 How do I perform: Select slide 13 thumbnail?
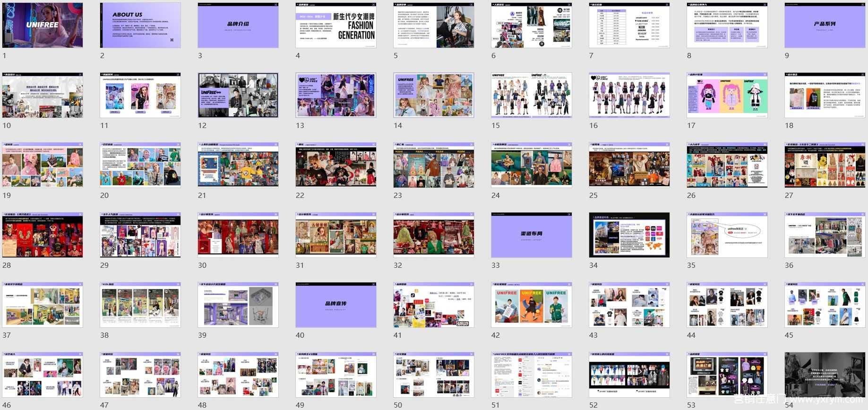(336, 95)
